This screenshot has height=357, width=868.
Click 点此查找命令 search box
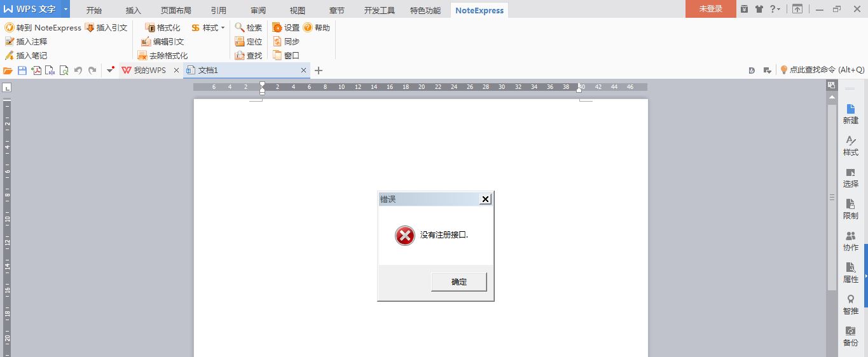[822, 70]
